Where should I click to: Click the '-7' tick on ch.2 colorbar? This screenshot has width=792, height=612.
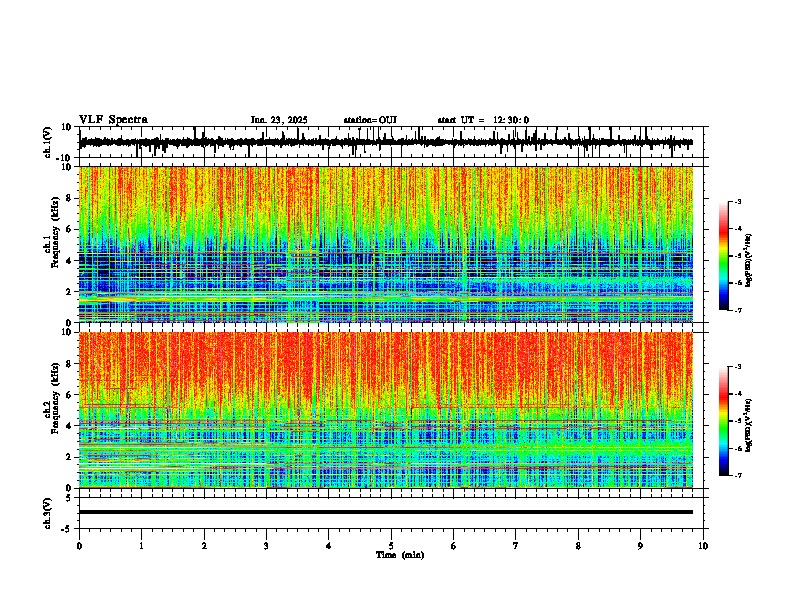(x=738, y=475)
